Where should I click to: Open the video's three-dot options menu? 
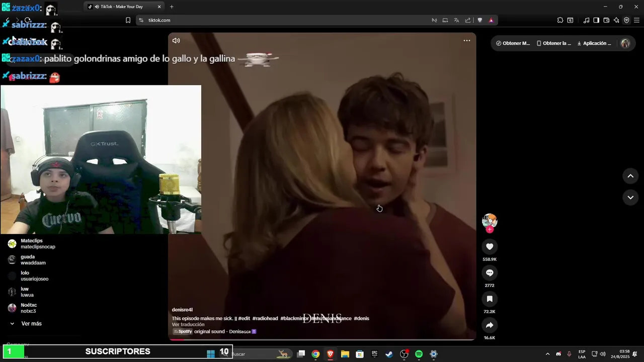(467, 41)
